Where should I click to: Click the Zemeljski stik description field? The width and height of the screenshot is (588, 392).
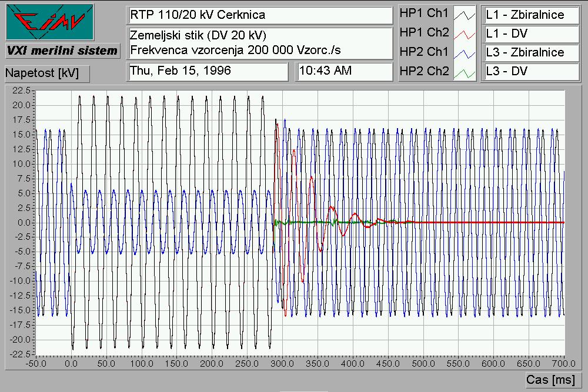259,43
